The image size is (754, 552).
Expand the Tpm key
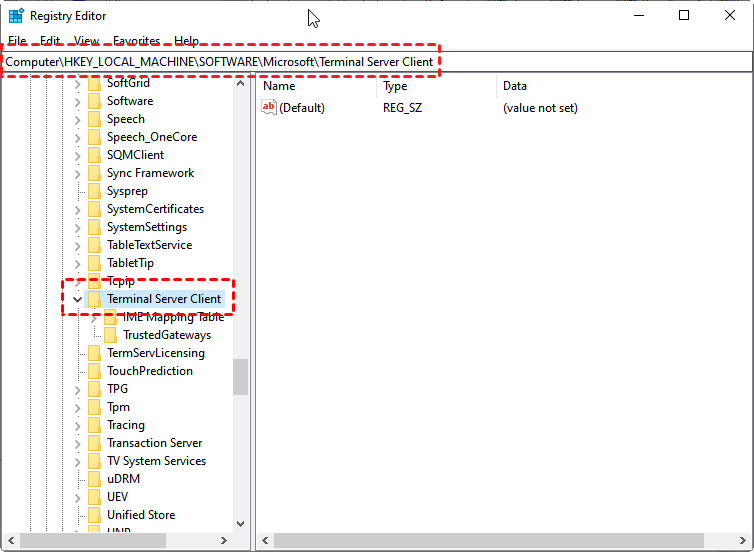tap(77, 408)
